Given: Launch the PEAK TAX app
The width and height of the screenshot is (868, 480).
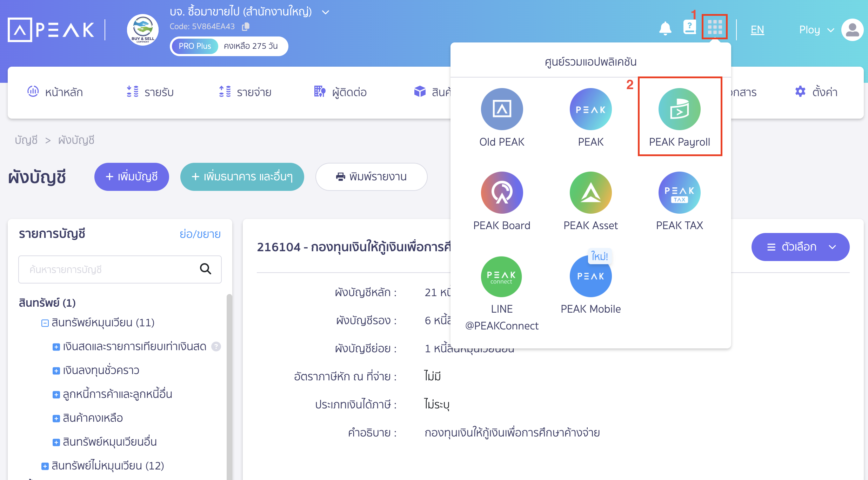Looking at the screenshot, I should [680, 201].
